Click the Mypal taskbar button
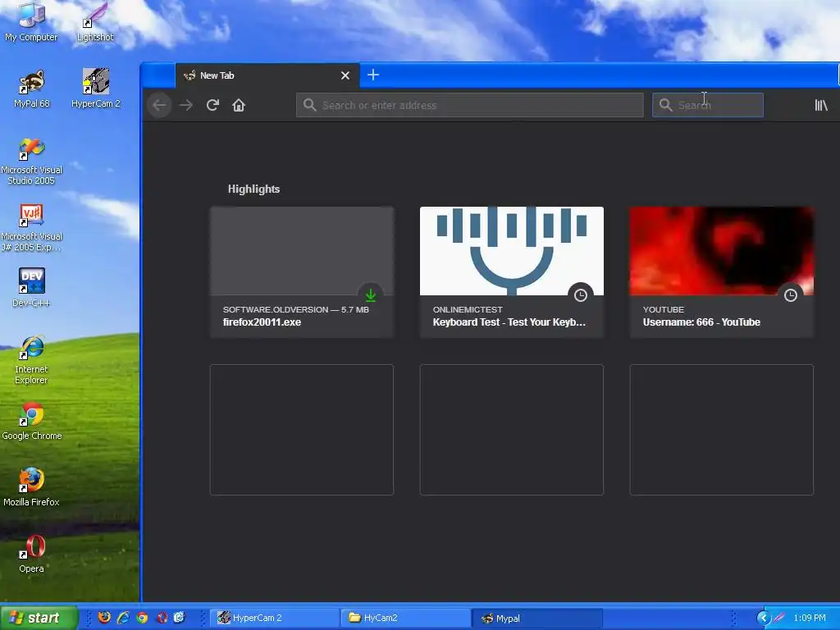This screenshot has width=840, height=630. tap(537, 618)
